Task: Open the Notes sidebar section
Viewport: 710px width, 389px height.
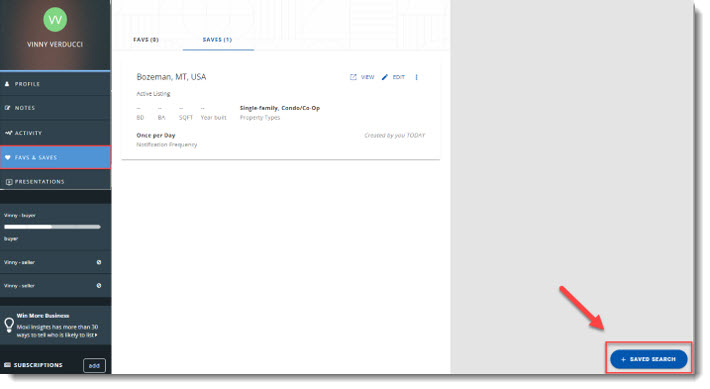Action: 55,108
